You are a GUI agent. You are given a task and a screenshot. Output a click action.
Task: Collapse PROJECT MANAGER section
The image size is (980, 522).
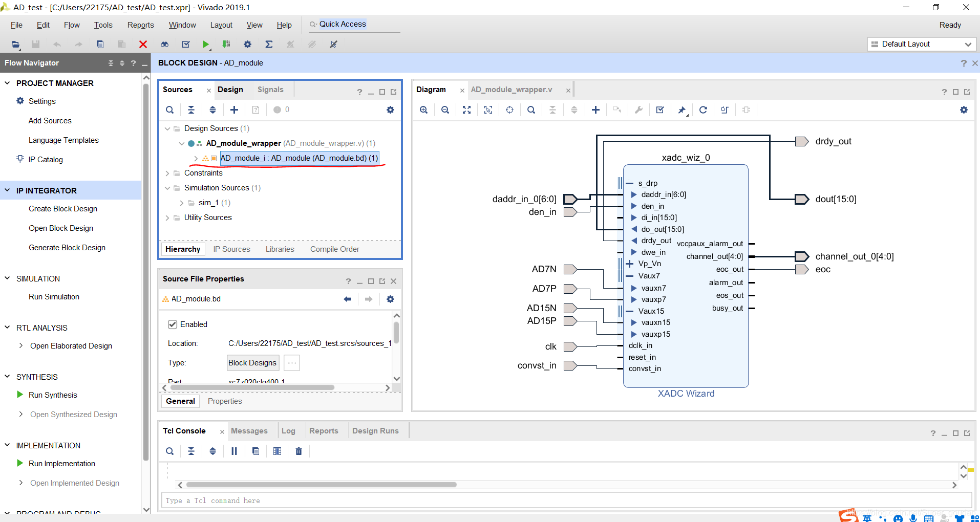click(x=7, y=83)
